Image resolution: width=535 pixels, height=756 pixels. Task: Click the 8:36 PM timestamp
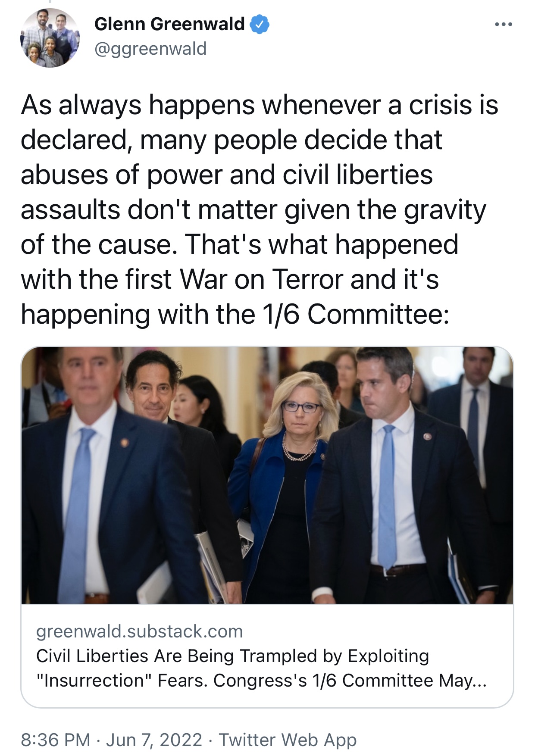56,740
